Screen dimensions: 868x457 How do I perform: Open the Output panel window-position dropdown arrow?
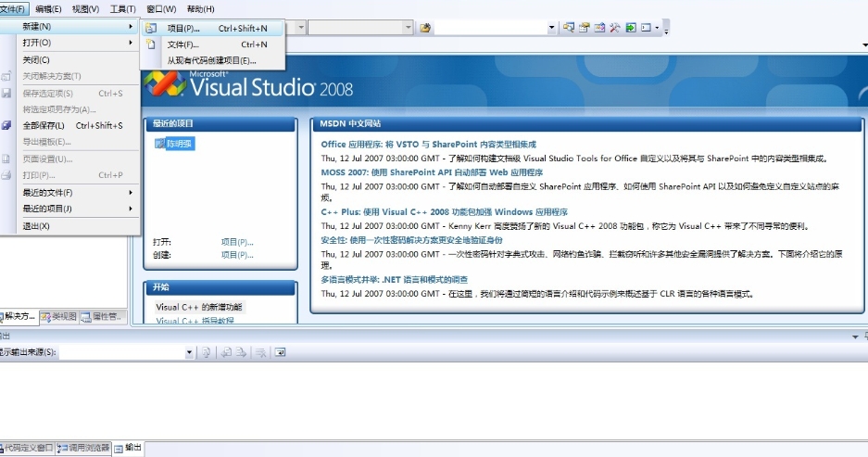[855, 336]
